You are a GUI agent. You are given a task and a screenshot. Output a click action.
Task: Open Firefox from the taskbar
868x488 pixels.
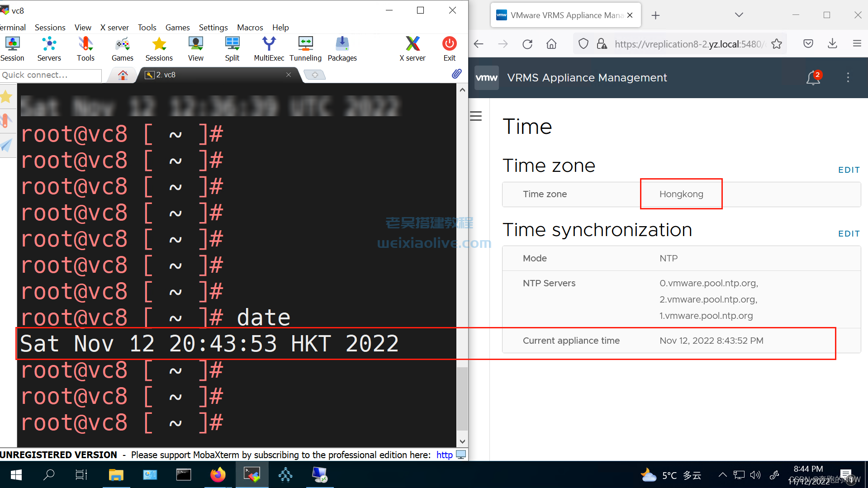(x=218, y=475)
